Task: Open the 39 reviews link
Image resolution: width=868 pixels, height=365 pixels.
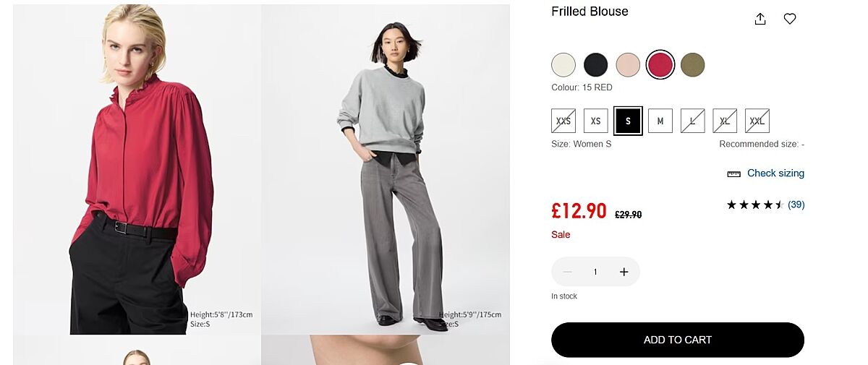Action: pos(796,205)
